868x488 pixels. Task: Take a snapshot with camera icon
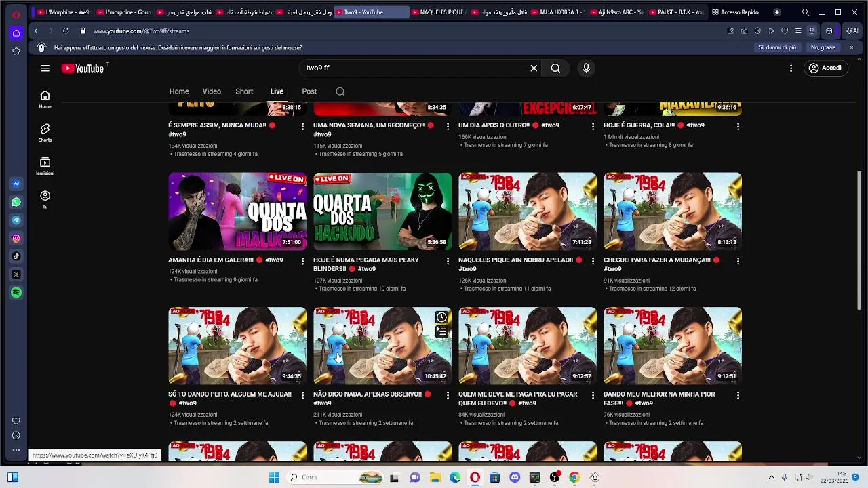(744, 30)
